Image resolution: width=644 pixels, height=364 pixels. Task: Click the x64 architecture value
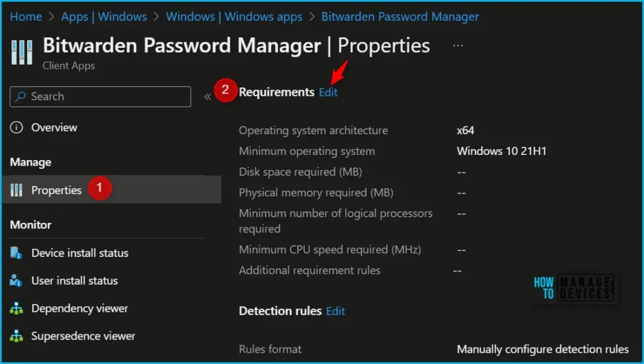[x=465, y=130]
